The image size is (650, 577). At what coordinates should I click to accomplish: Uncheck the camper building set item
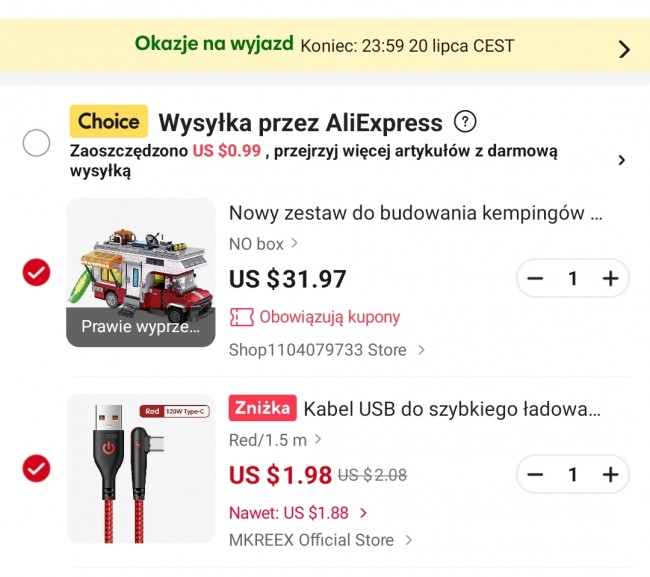(36, 272)
